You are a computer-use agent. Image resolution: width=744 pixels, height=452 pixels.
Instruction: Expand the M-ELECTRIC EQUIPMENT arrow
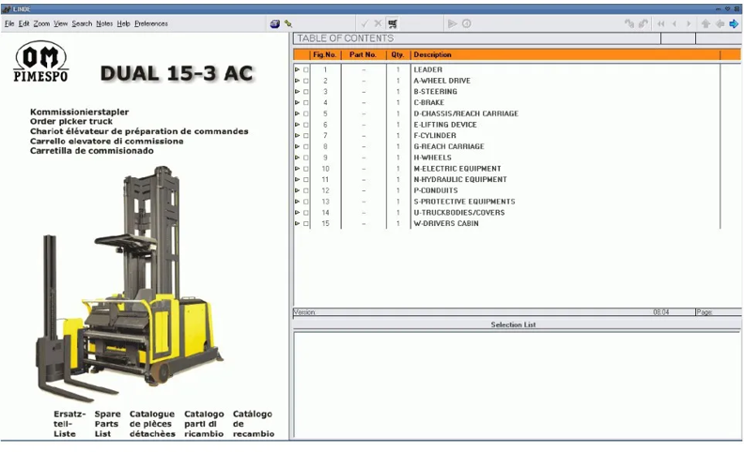click(298, 169)
